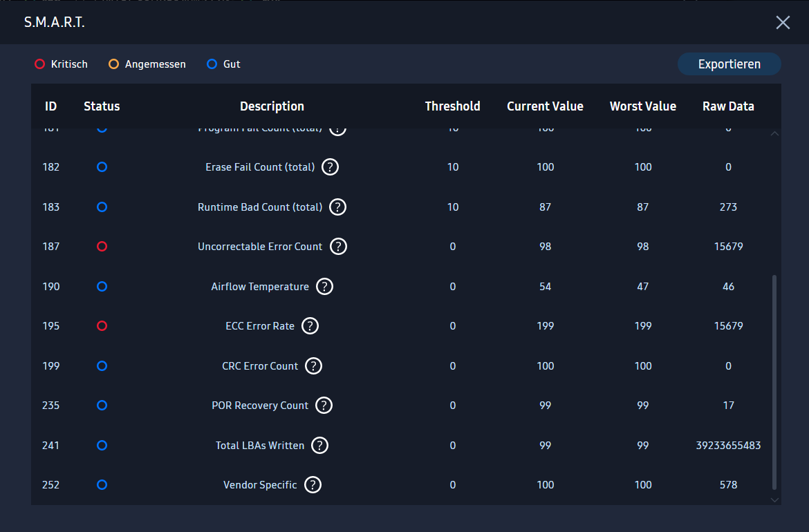Click the Worst Value column header
The width and height of the screenshot is (809, 532).
coord(643,106)
